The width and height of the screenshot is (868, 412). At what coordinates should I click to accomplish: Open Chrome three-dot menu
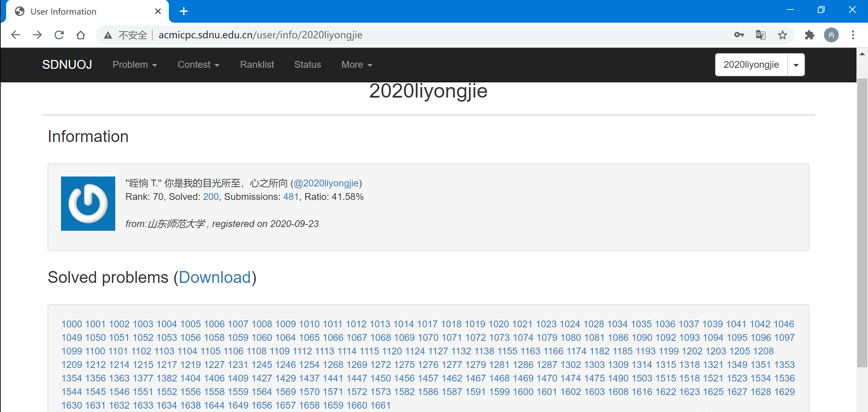pyautogui.click(x=853, y=35)
